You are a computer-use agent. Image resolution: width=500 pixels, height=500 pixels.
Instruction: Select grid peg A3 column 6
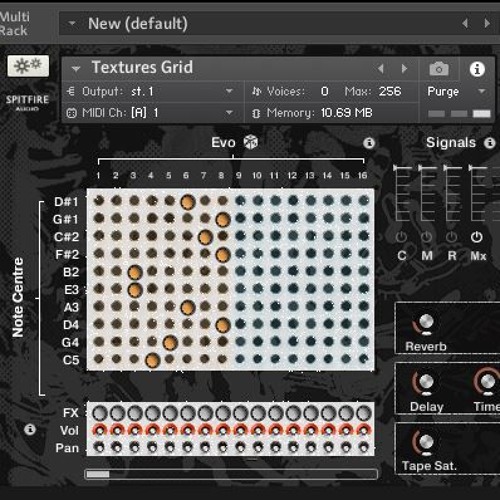click(x=188, y=308)
